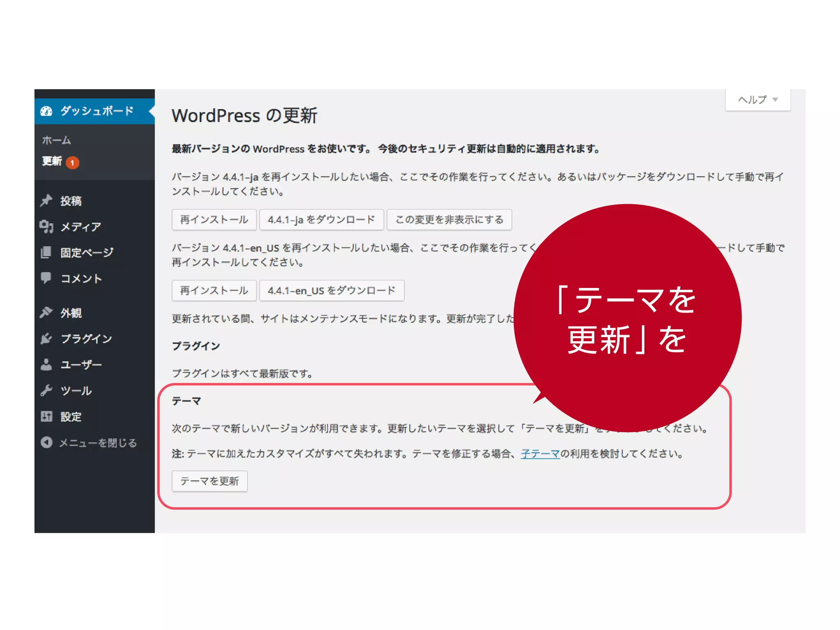
Task: Click 再インストール for version 4.4.1-ja
Action: pos(214,219)
